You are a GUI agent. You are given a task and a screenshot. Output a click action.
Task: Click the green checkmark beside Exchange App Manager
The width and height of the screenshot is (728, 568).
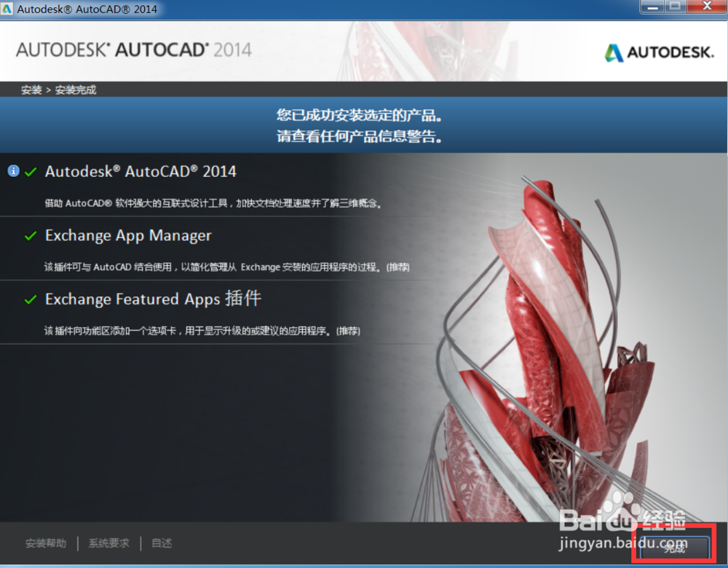tap(30, 236)
